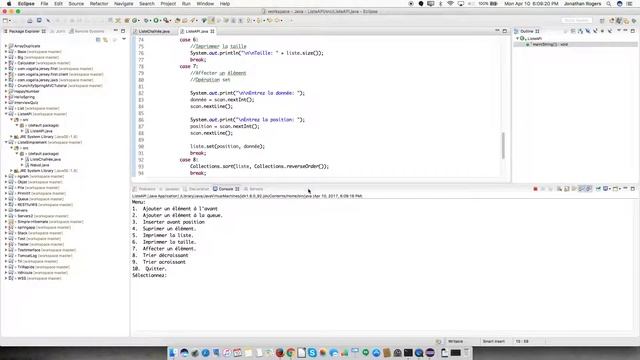Open Chrome from the Dock
The width and height of the screenshot is (640, 360).
pyautogui.click(x=291, y=353)
